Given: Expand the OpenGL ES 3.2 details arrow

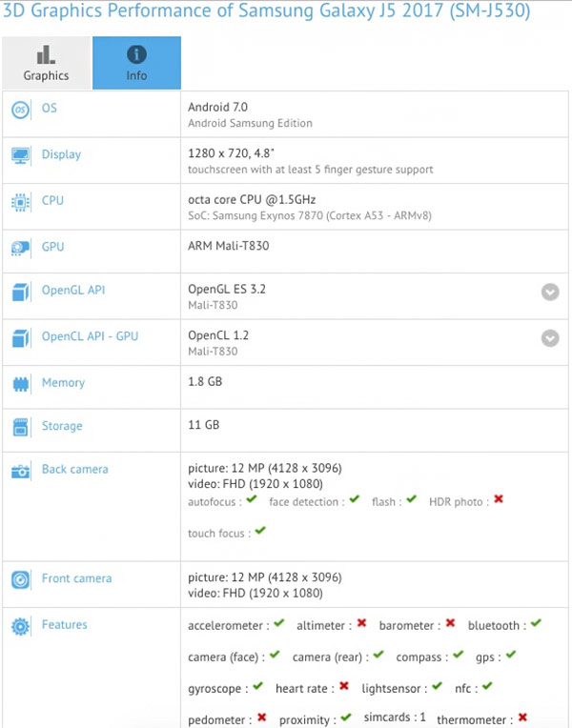Looking at the screenshot, I should tap(550, 292).
